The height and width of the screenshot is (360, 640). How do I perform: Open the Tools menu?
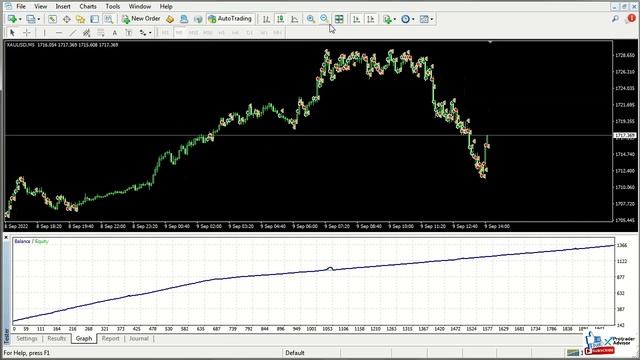point(113,7)
